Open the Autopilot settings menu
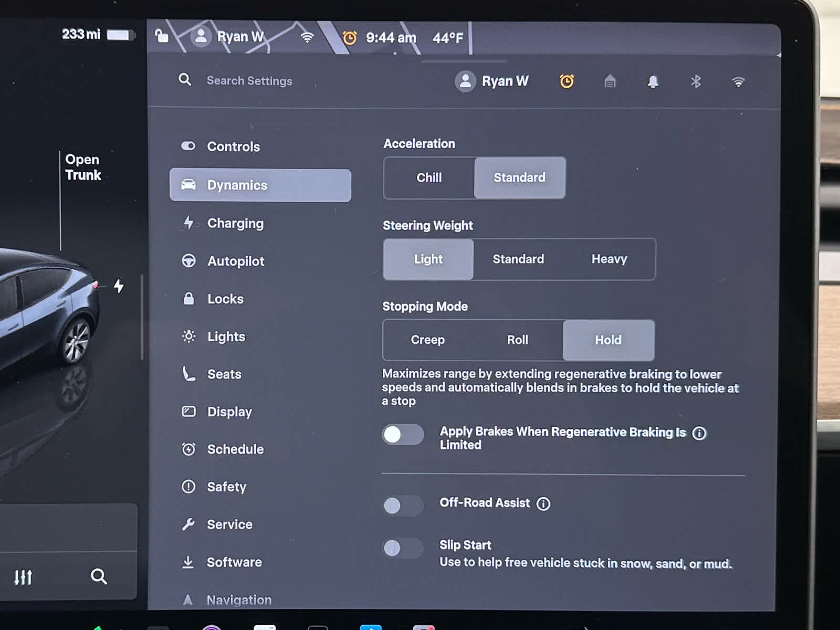The image size is (840, 630). click(236, 261)
